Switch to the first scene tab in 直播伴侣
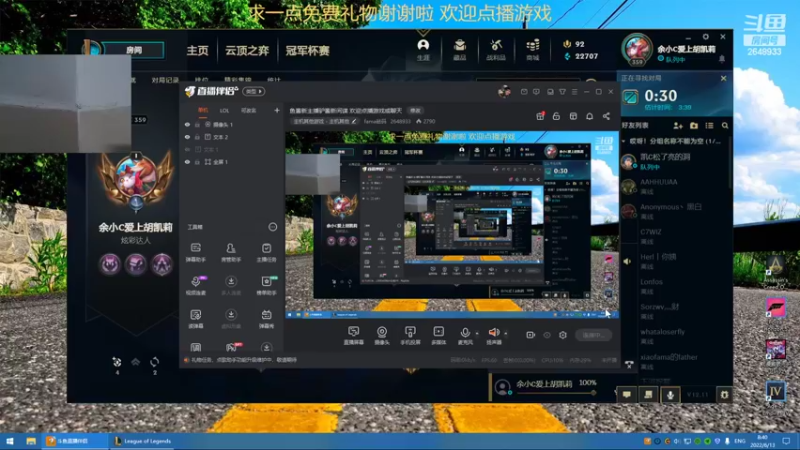800x450 pixels. pos(203,110)
